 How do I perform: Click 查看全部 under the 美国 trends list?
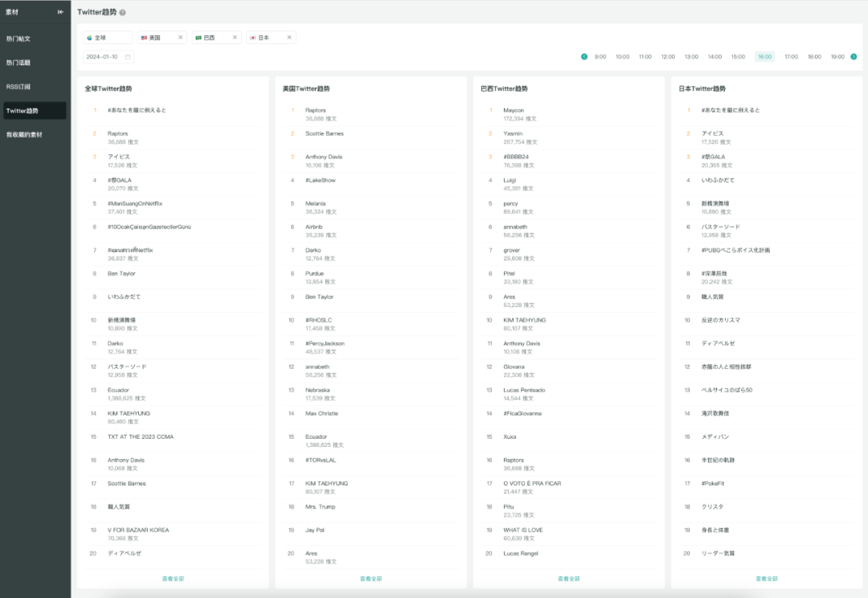click(x=371, y=579)
